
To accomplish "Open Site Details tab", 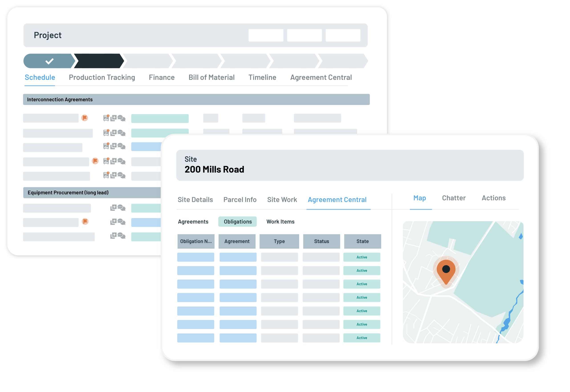I will 195,200.
